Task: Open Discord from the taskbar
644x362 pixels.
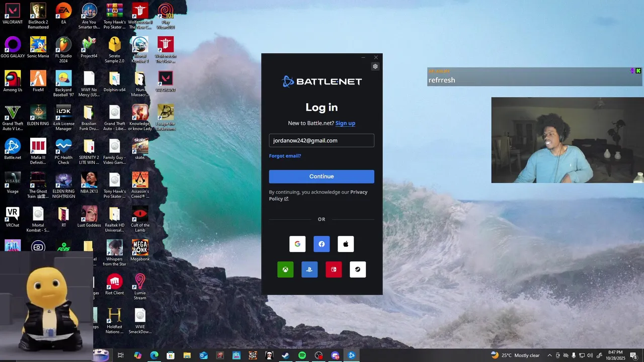Action: (335, 355)
